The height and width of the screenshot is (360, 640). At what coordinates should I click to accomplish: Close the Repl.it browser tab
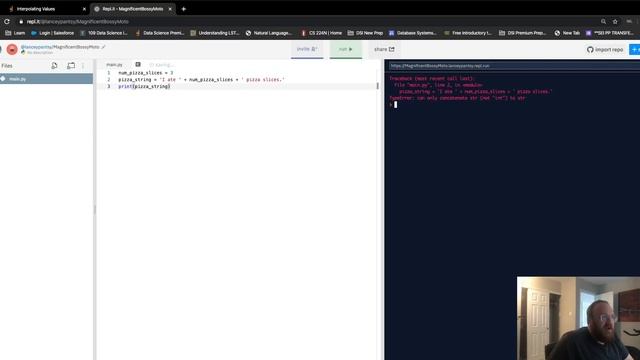pos(170,9)
